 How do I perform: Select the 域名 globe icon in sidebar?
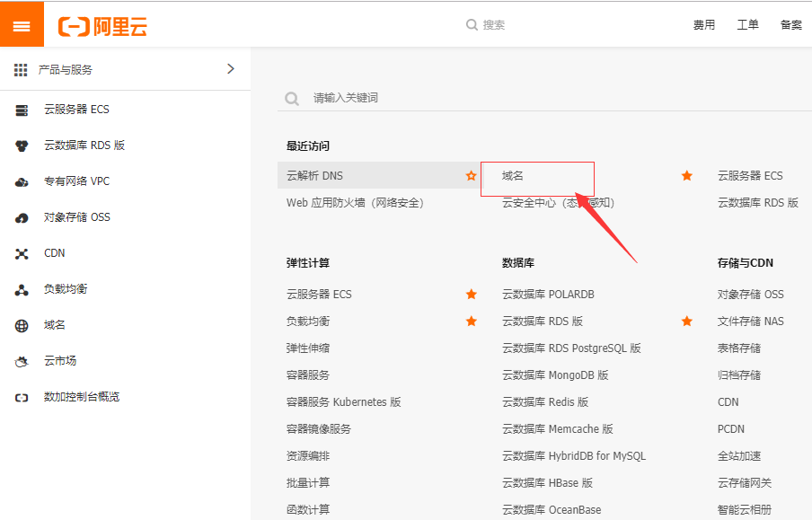(21, 324)
